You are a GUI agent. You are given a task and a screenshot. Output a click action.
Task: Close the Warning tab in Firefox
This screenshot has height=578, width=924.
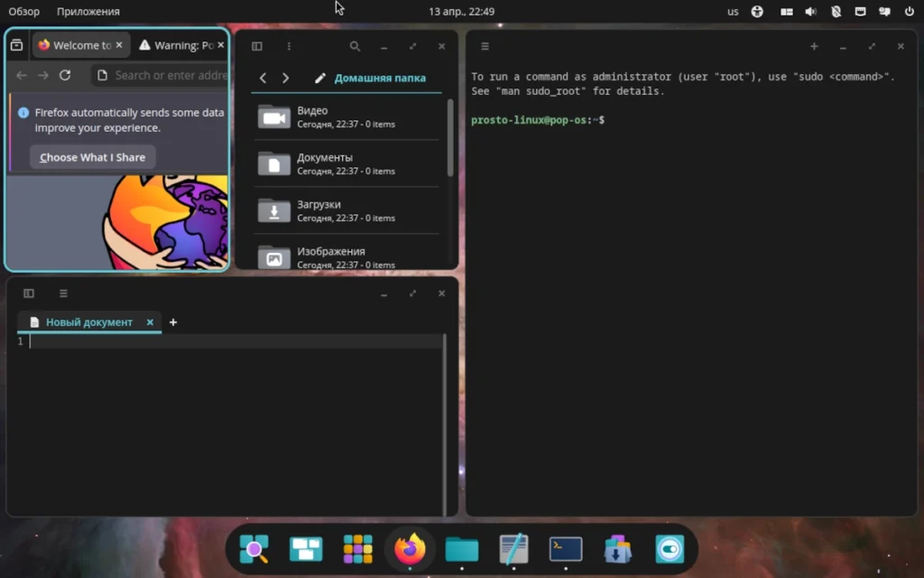tap(220, 45)
